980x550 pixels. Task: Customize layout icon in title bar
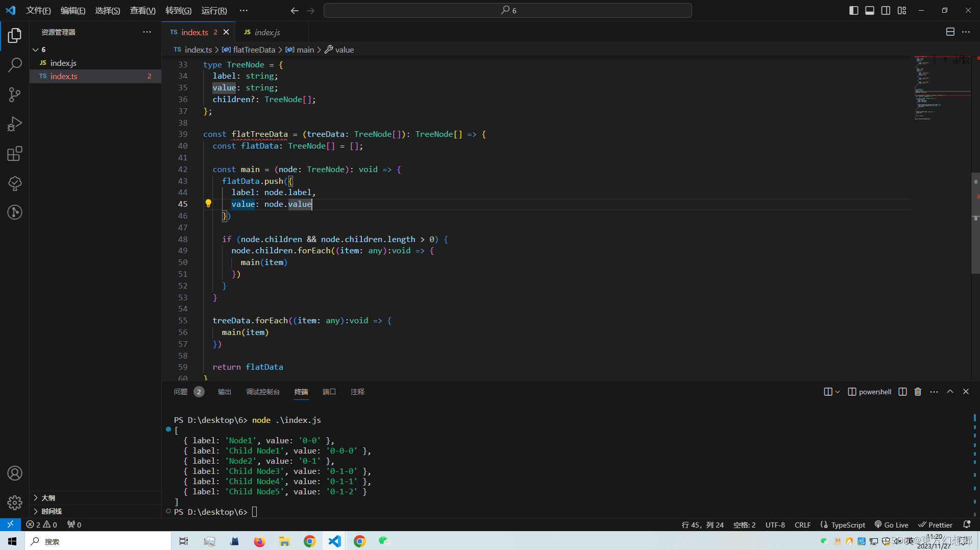click(x=902, y=10)
